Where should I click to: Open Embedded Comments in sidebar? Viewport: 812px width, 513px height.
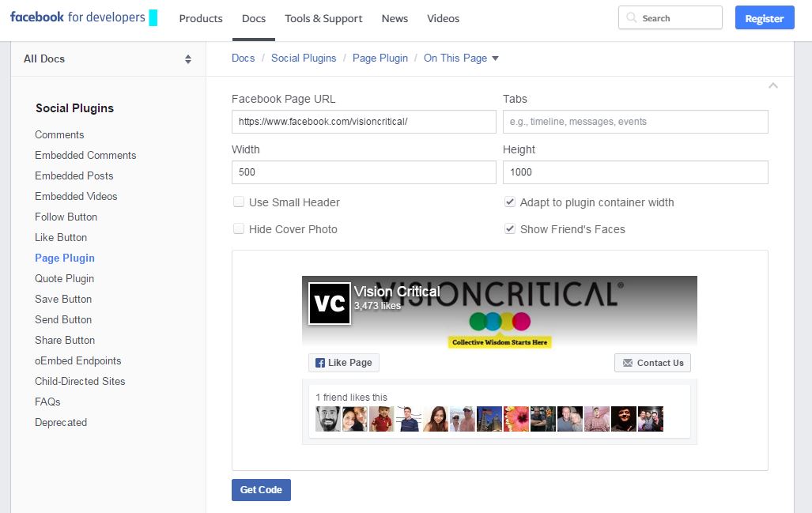pos(85,155)
